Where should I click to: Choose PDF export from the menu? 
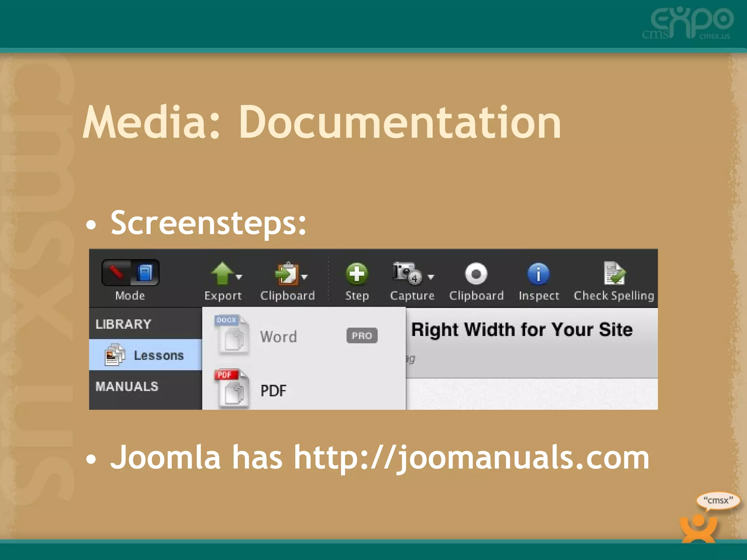[x=304, y=389]
